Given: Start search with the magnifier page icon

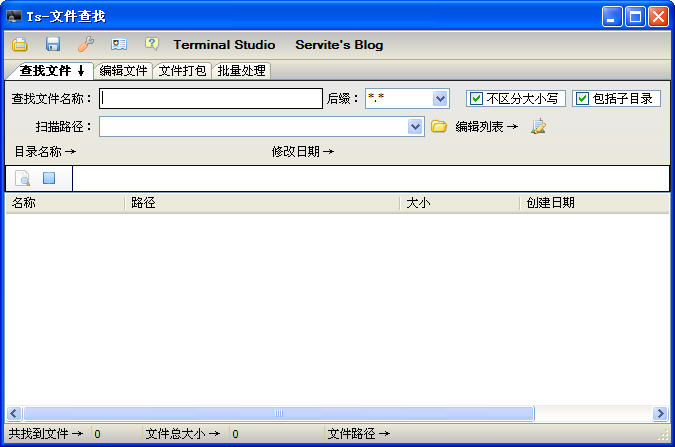Looking at the screenshot, I should tap(22, 179).
